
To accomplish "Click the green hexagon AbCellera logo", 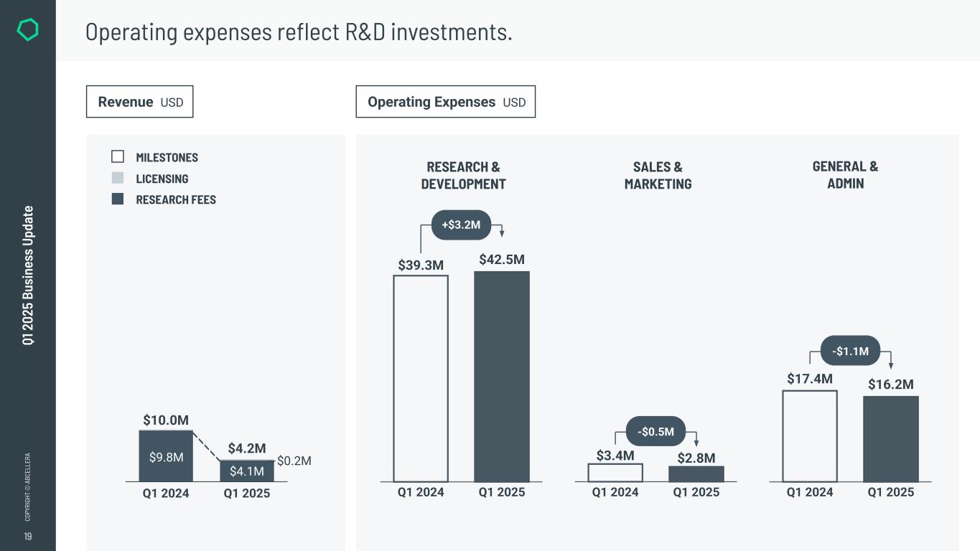I will coord(27,30).
